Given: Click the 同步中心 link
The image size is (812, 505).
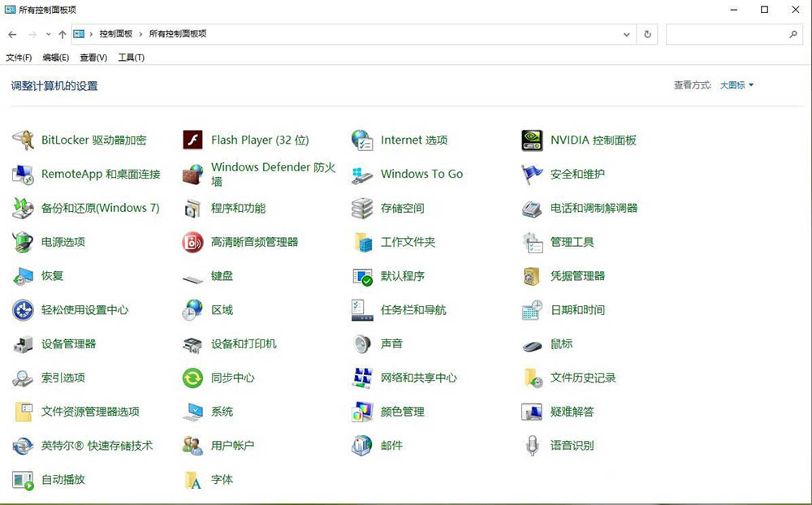Looking at the screenshot, I should (233, 378).
